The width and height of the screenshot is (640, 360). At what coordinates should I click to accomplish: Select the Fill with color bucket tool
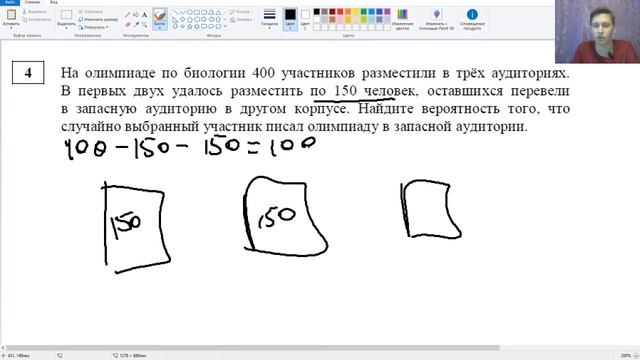[x=136, y=15]
